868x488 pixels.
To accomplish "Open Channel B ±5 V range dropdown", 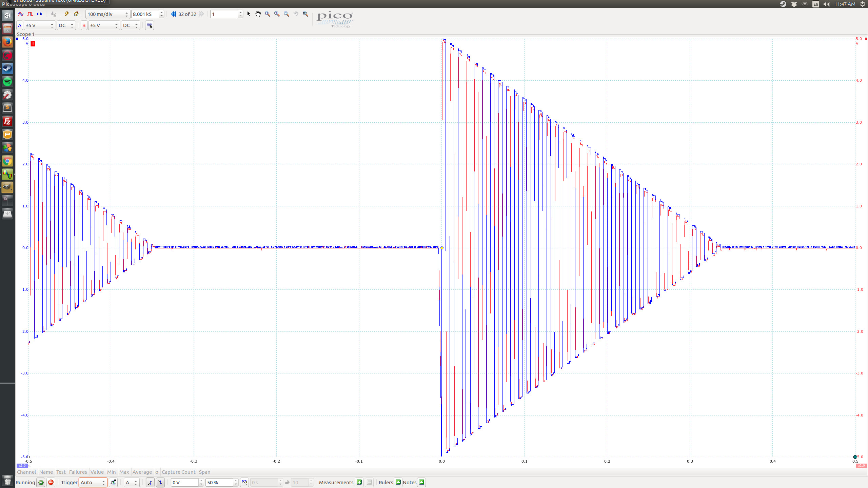I will coord(104,25).
